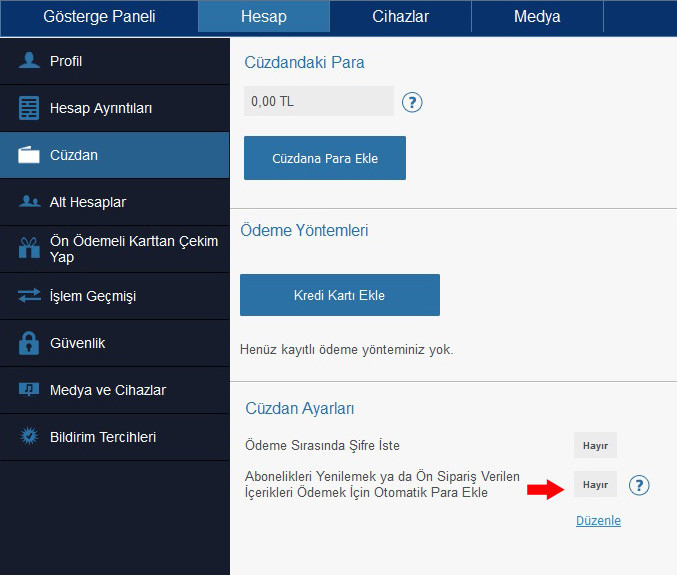The width and height of the screenshot is (677, 575).
Task: Switch to the Cihazlar tab
Action: (401, 16)
